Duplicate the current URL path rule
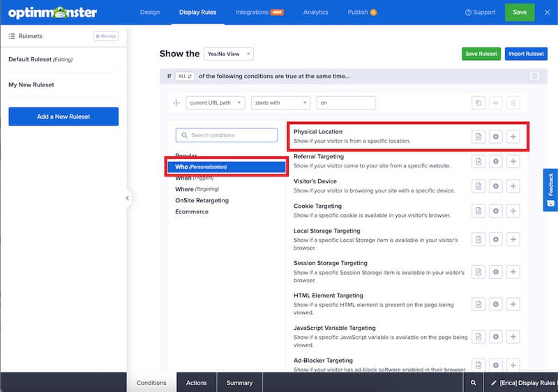558x392 pixels. [478, 103]
